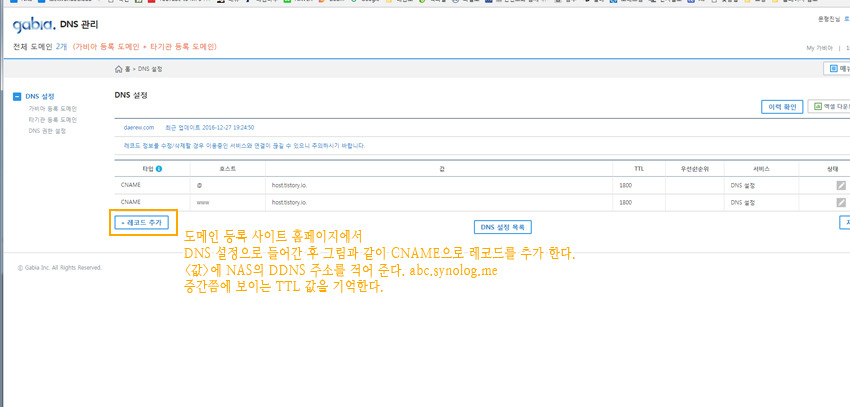The width and height of the screenshot is (850, 407).
Task: Click the home icon in breadcrumb
Action: (120, 69)
